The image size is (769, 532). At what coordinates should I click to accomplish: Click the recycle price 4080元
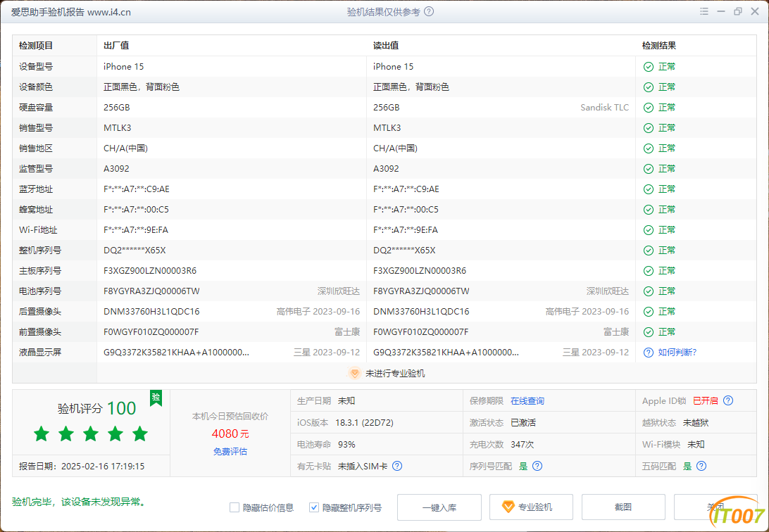230,433
